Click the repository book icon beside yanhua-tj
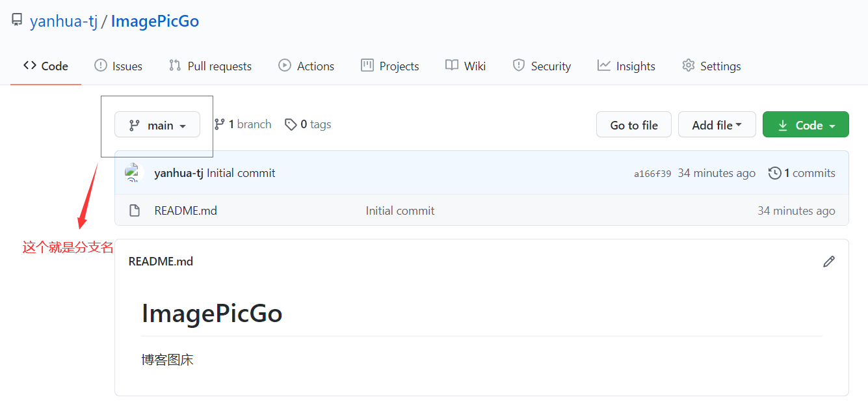 point(17,21)
